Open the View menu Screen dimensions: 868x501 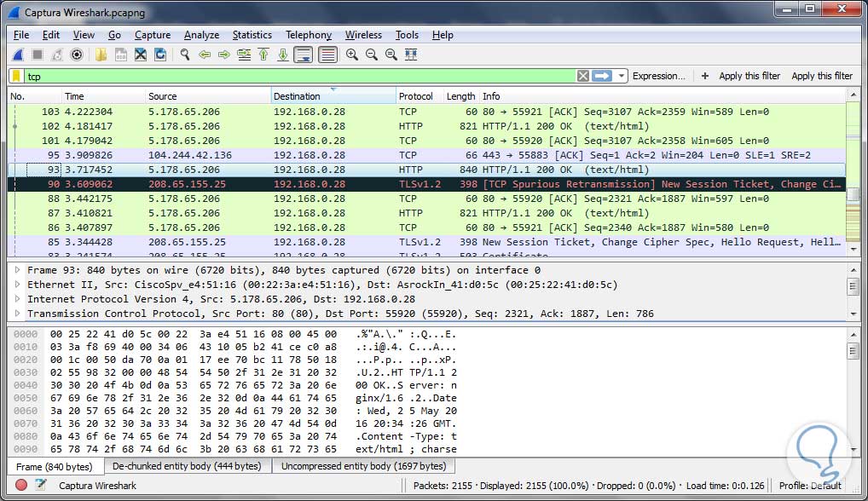84,35
